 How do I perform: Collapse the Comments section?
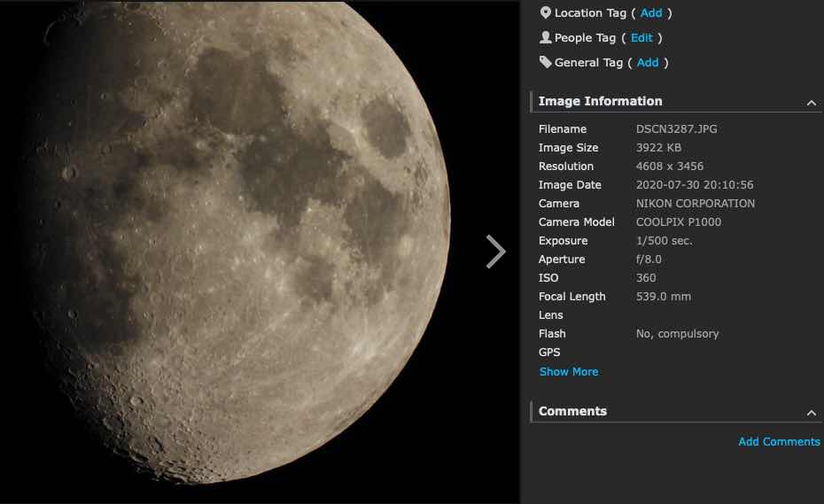point(812,413)
